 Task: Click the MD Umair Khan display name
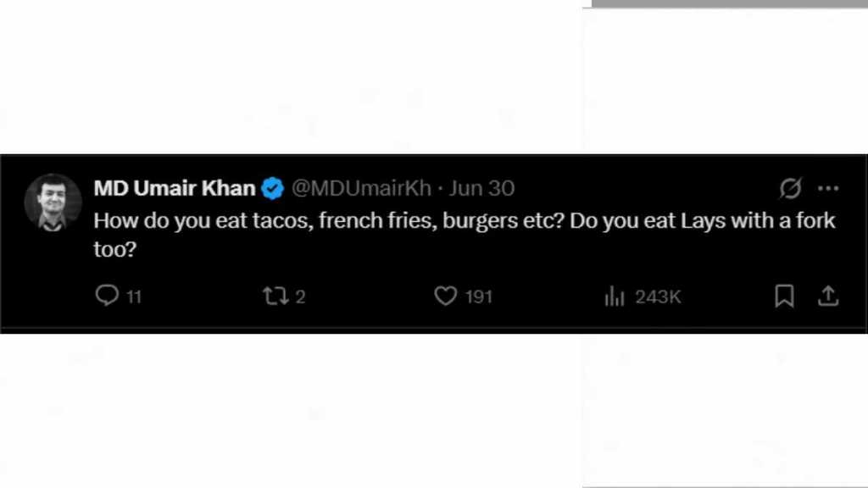pos(175,188)
